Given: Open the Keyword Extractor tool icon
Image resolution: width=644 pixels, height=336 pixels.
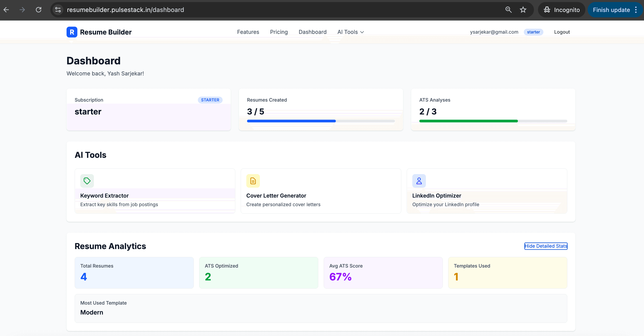Looking at the screenshot, I should coord(87,181).
